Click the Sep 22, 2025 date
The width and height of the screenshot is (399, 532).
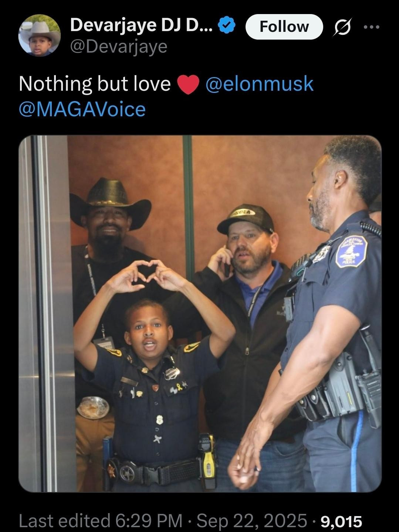point(251,520)
